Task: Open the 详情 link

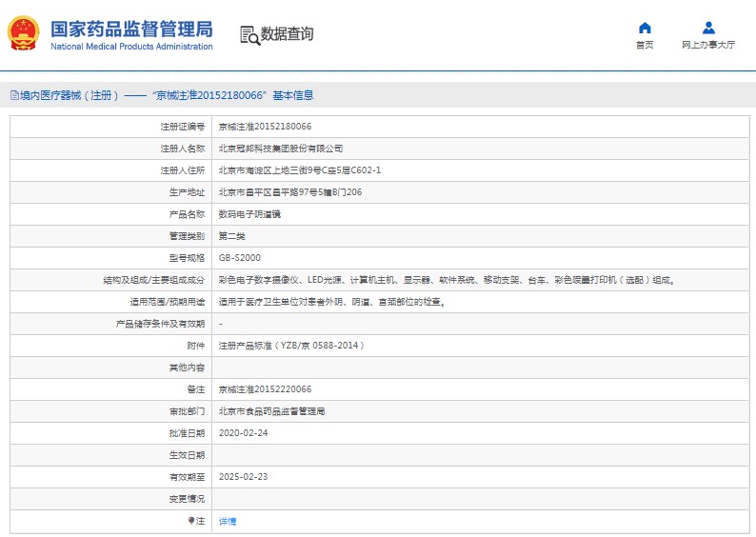Action: pyautogui.click(x=228, y=521)
